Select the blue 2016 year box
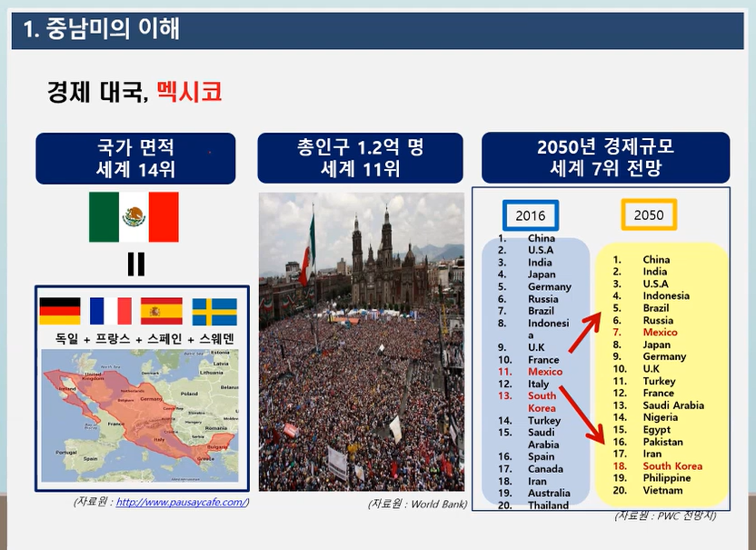The width and height of the screenshot is (756, 550). coord(531,215)
